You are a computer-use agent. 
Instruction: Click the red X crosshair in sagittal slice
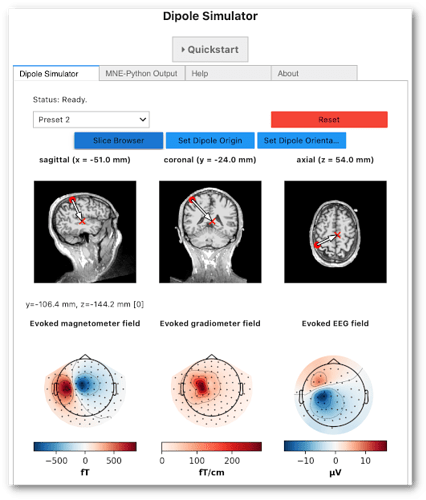pyautogui.click(x=82, y=221)
